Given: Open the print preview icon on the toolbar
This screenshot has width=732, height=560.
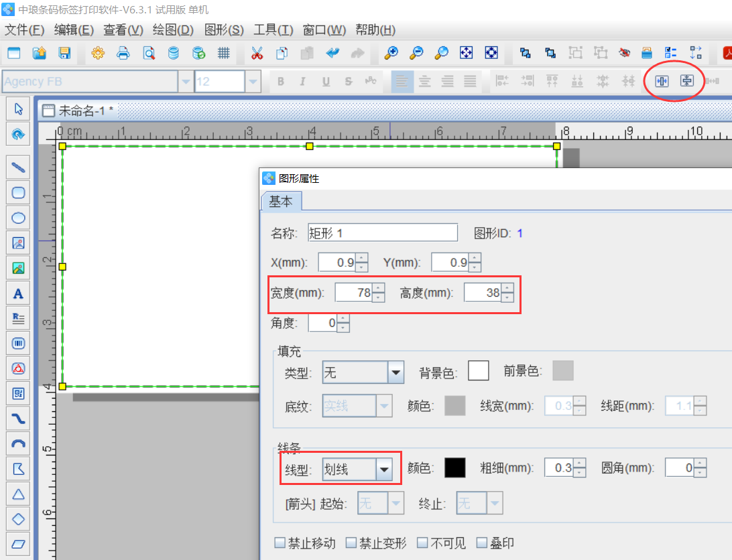Looking at the screenshot, I should click(x=148, y=53).
